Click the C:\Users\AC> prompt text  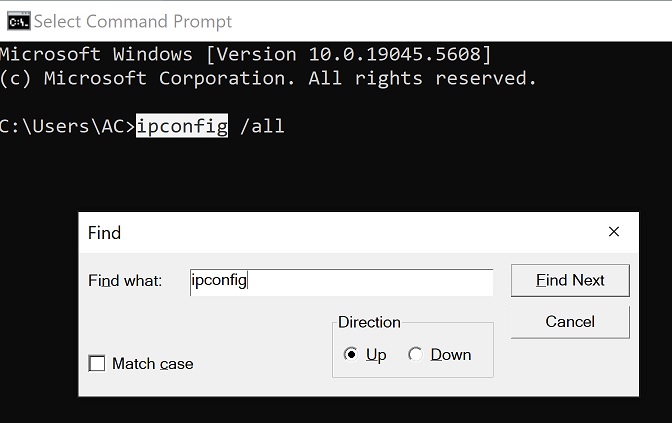(x=67, y=126)
